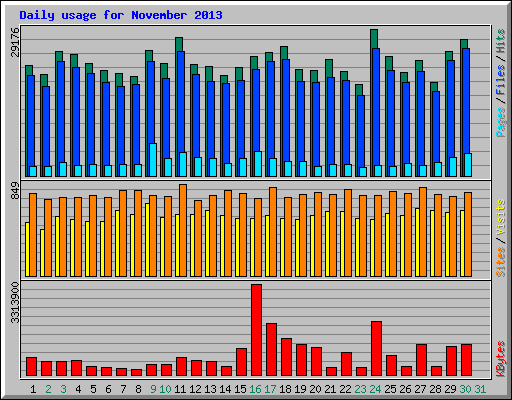
Task: Click the Files legend label
Action: pos(501,80)
